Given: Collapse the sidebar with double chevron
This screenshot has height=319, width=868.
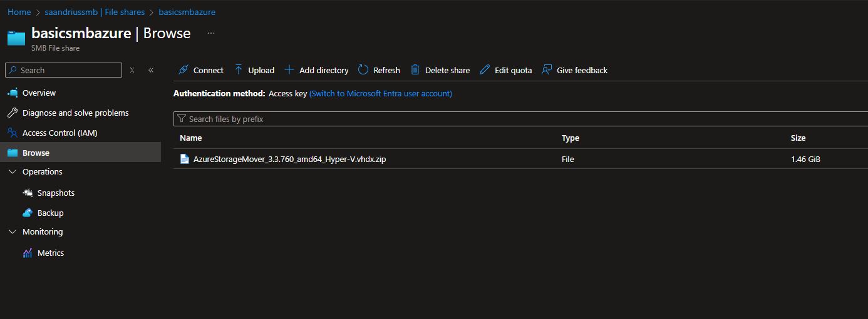Looking at the screenshot, I should pyautogui.click(x=151, y=70).
